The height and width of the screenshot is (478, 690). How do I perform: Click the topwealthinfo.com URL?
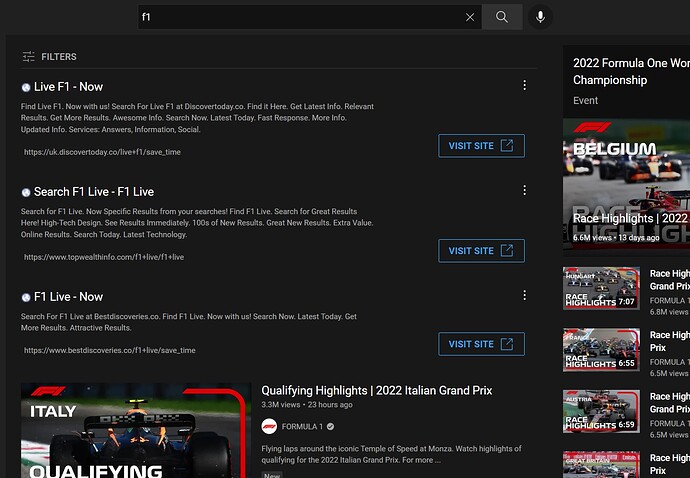(104, 257)
